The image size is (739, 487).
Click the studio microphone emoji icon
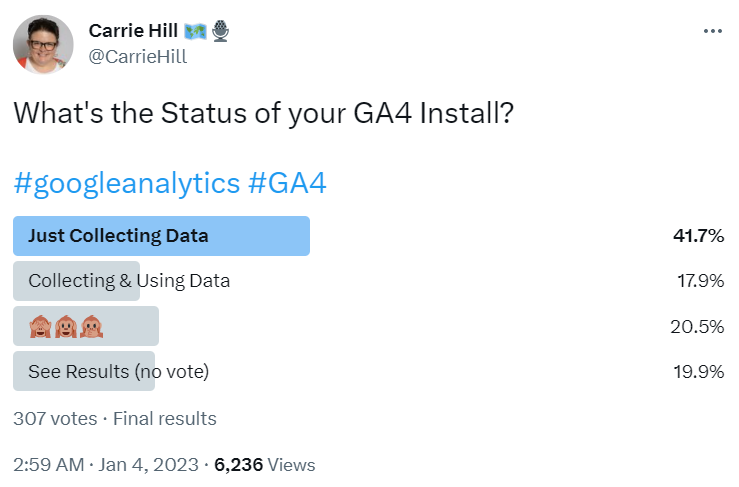point(220,31)
